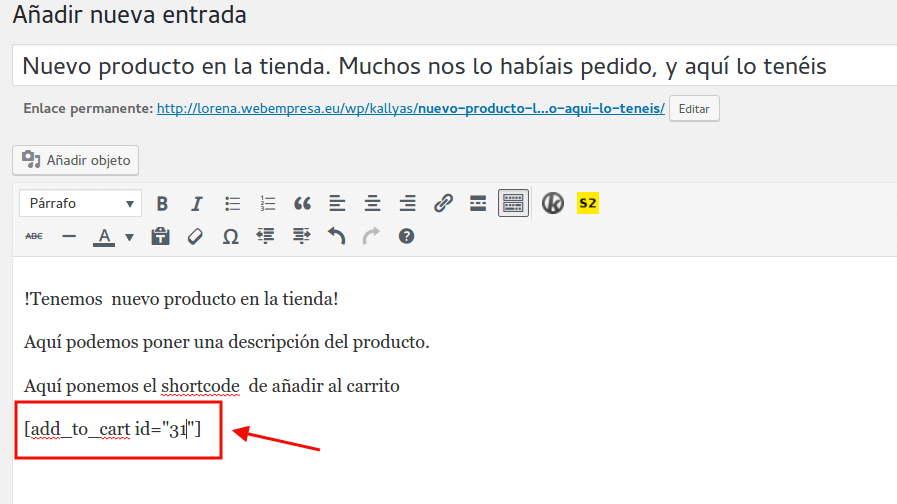Click the yellow S2 toolbar icon

pyautogui.click(x=588, y=203)
